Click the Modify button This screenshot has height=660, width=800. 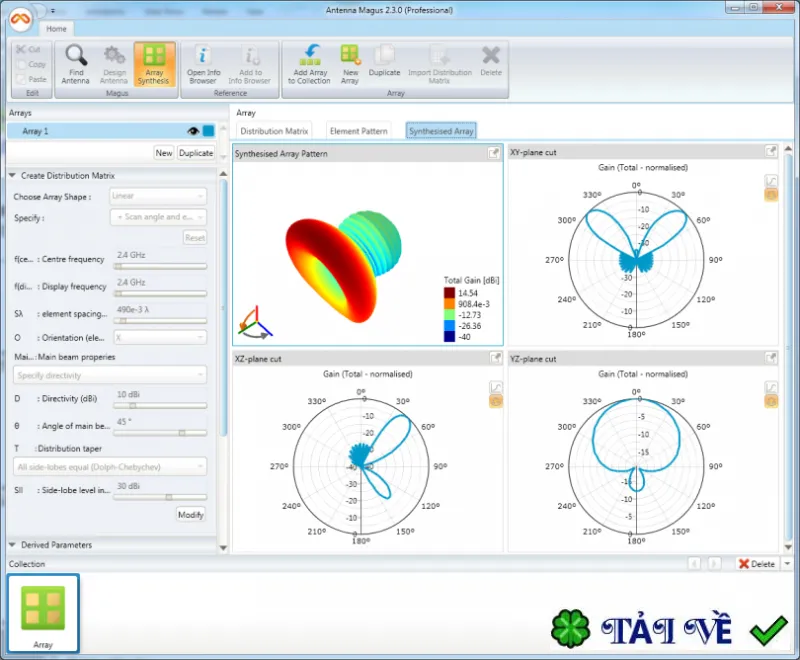(191, 515)
